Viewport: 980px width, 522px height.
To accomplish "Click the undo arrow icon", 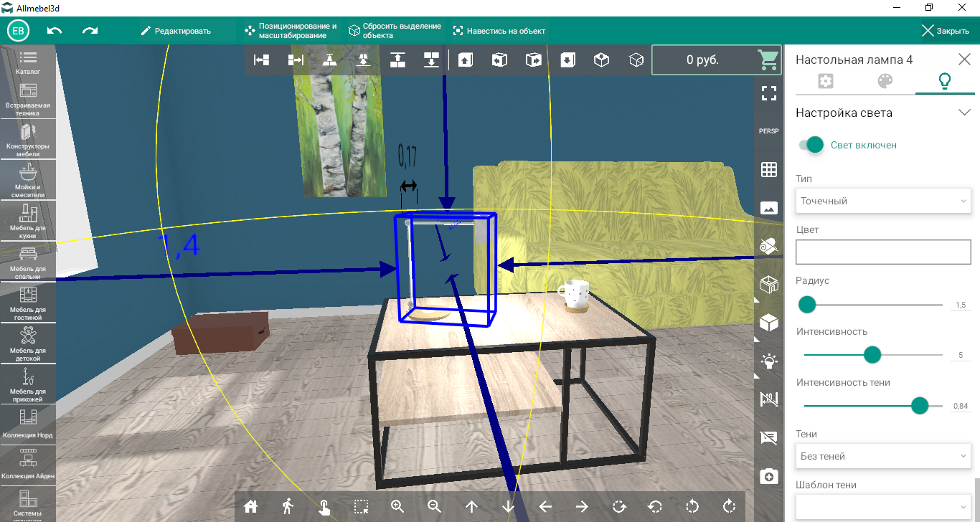I will (55, 31).
